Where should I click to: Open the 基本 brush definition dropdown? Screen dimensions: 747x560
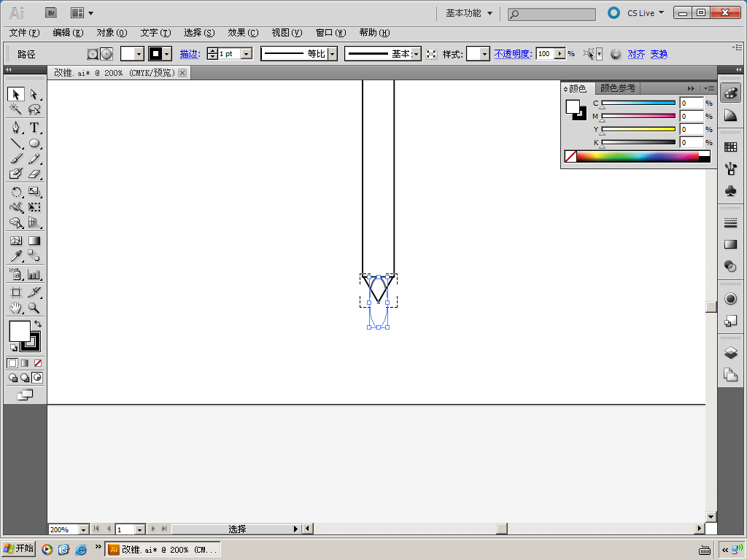[416, 54]
